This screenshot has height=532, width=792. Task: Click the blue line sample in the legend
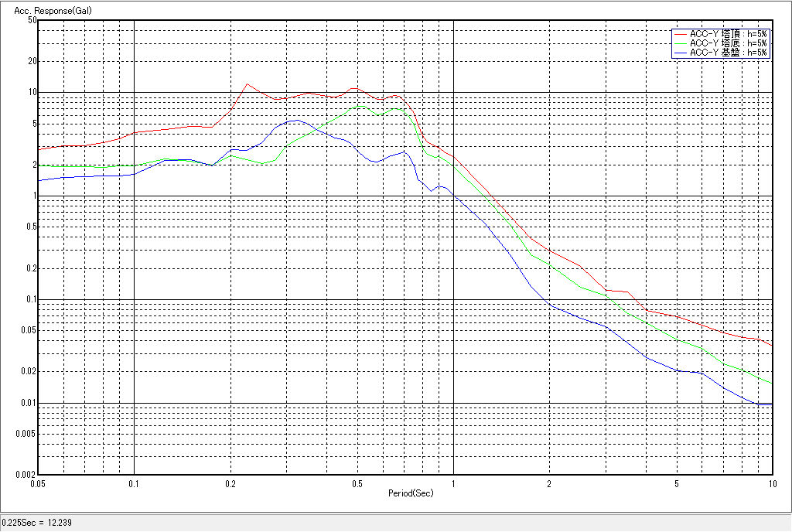[680, 53]
